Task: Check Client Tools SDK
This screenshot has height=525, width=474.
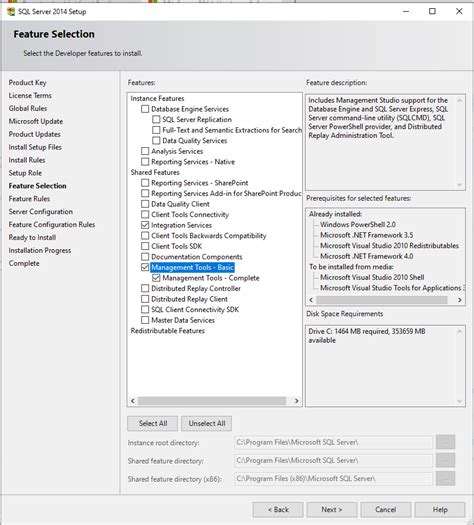Action: pos(145,246)
